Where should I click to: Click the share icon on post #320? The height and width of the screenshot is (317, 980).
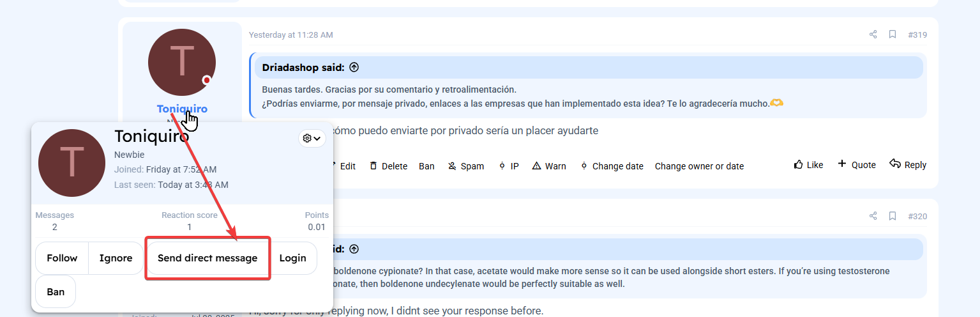pos(873,216)
